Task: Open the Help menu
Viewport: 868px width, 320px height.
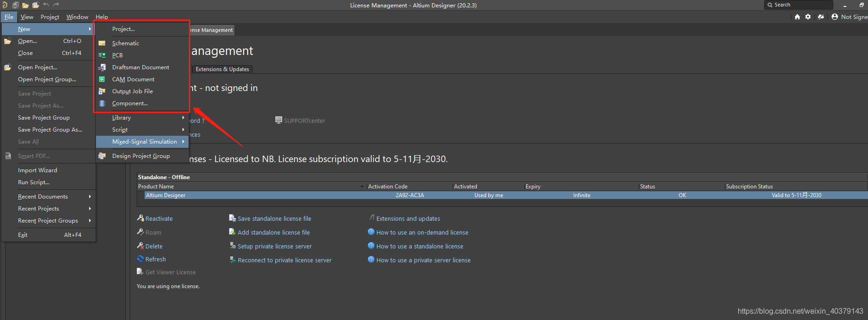Action: pos(102,17)
